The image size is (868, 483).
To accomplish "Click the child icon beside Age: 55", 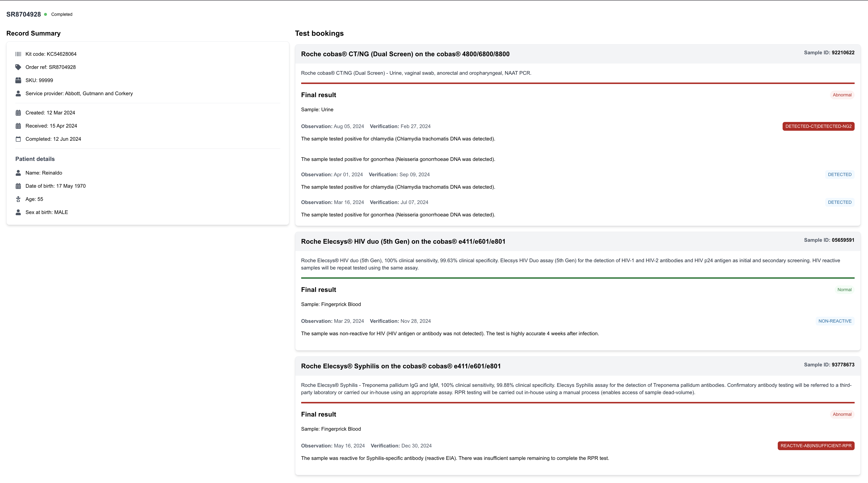I will coord(18,199).
